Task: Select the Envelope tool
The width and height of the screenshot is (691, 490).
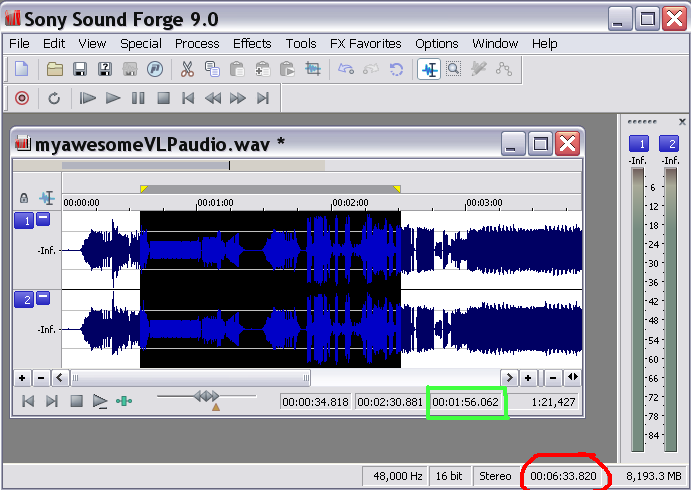Action: (x=504, y=69)
